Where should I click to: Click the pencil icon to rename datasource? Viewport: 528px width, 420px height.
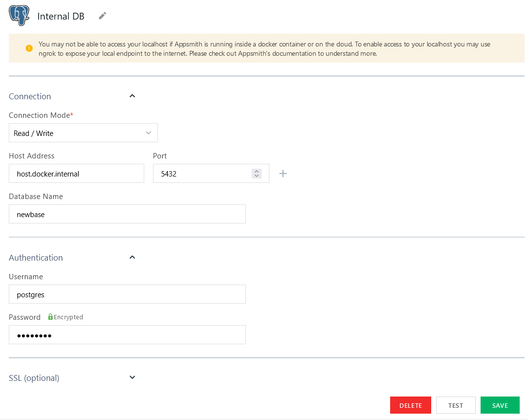pos(102,16)
